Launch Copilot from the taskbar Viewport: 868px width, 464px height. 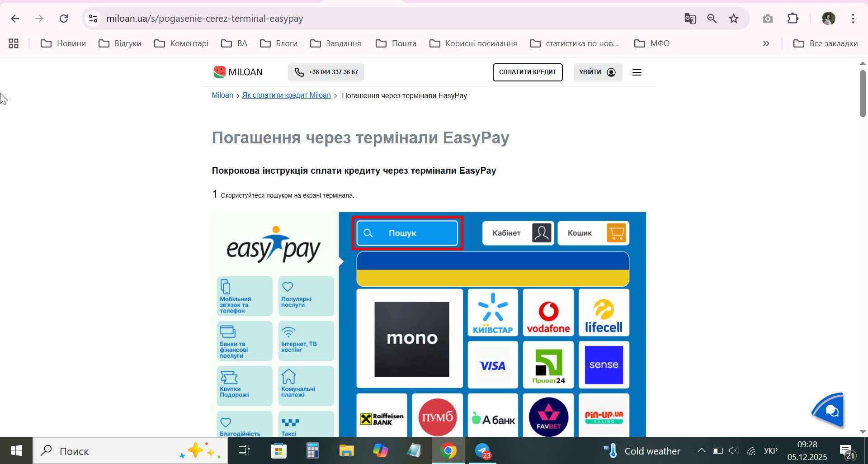(380, 450)
